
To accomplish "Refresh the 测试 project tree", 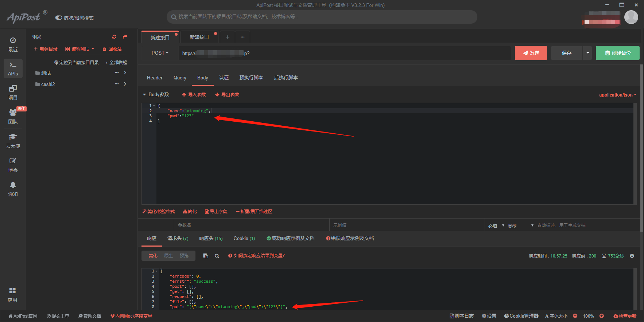I will pyautogui.click(x=114, y=37).
